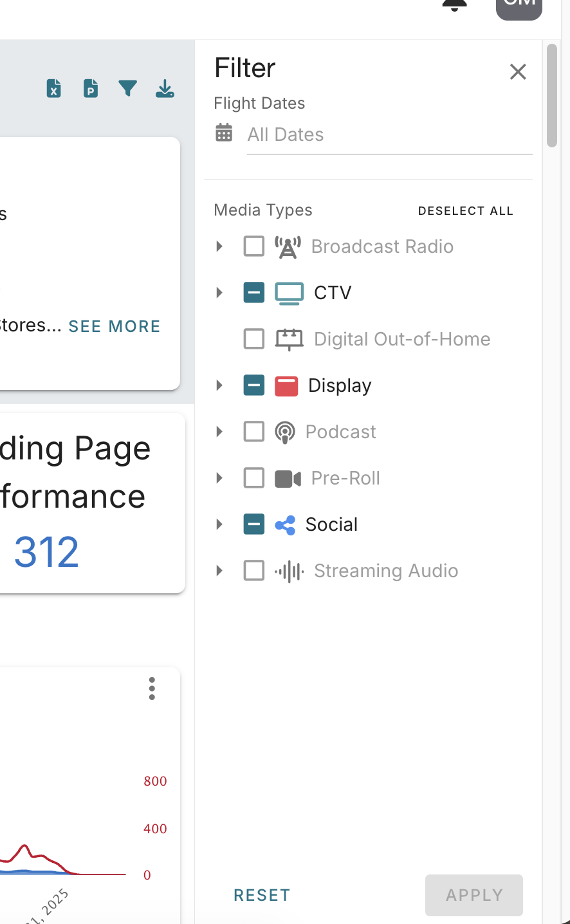
Task: Click the 400 axis label
Action: coord(155,829)
